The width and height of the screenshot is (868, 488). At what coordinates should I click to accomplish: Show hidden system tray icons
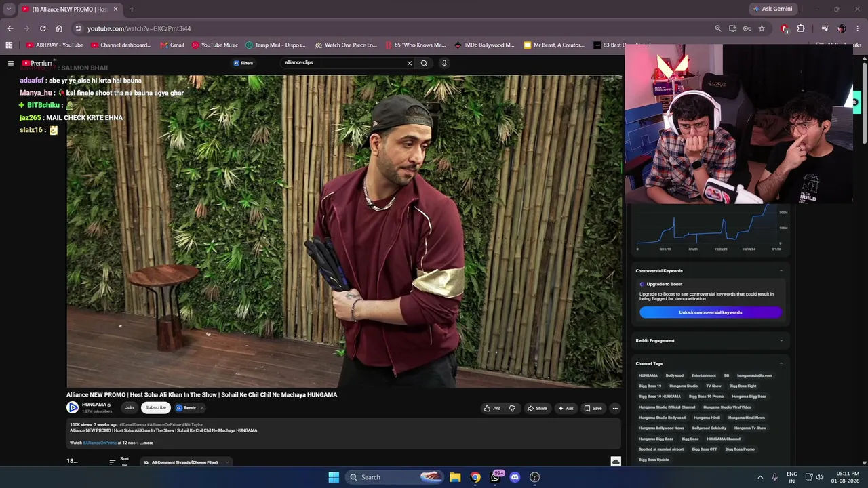(x=760, y=477)
